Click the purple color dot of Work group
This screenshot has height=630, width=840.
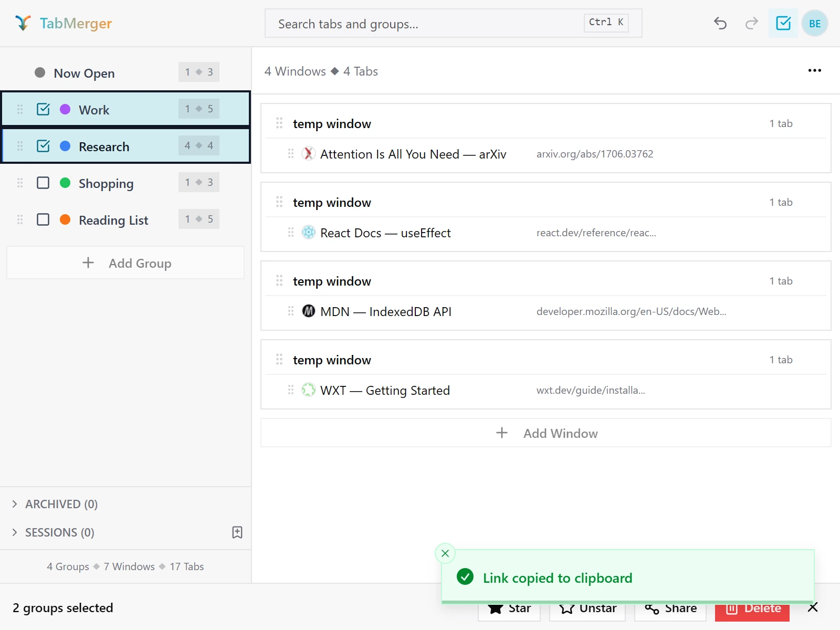(x=65, y=109)
